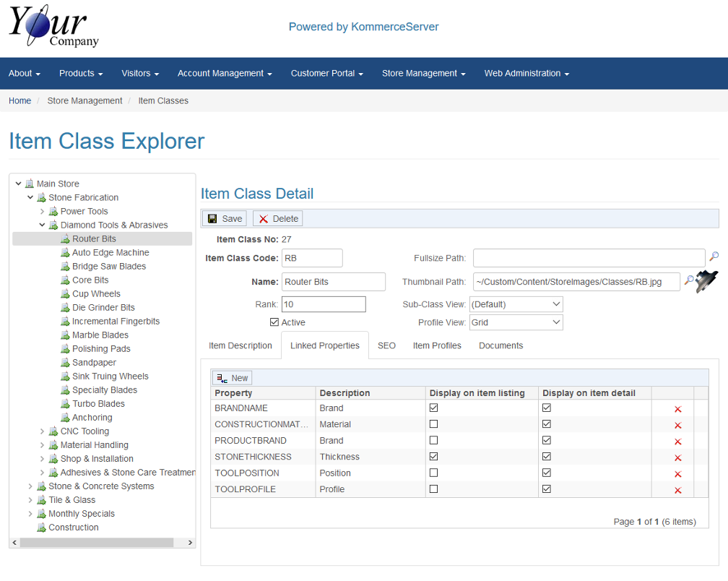Click the browse icon next to Thumbnail Path

coord(688,280)
